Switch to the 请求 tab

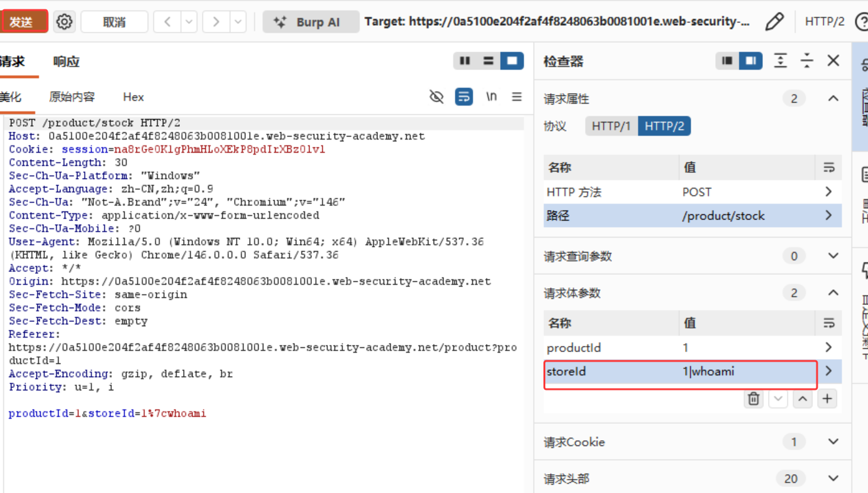13,62
